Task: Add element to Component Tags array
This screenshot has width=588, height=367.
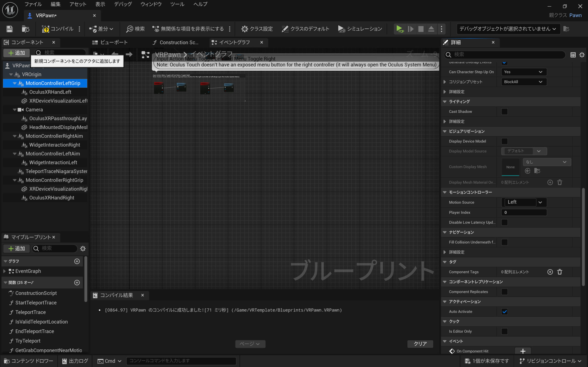Action: [x=550, y=272]
